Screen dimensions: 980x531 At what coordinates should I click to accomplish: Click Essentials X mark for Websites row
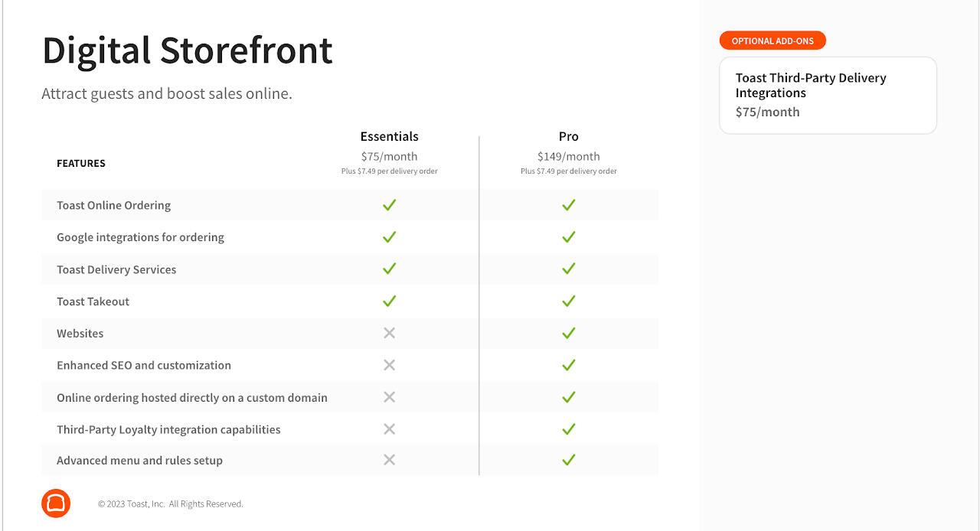pos(389,333)
